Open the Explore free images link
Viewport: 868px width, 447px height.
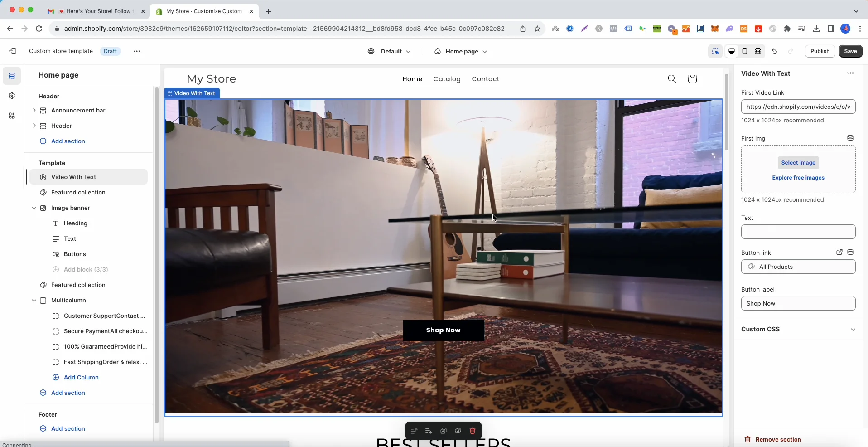[x=798, y=178]
